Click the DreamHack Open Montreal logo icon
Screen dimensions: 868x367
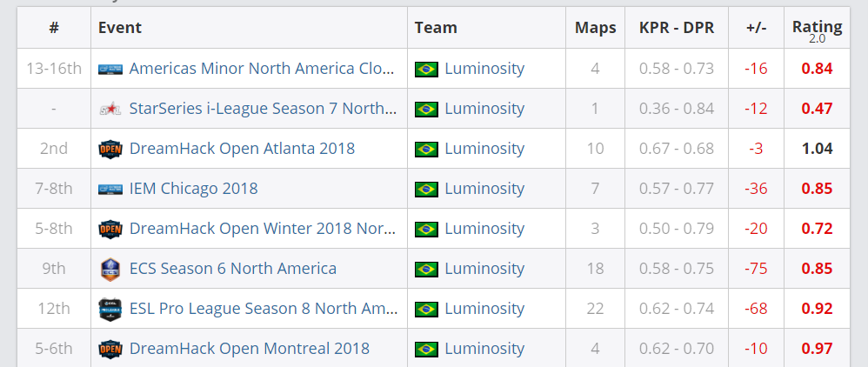point(110,349)
